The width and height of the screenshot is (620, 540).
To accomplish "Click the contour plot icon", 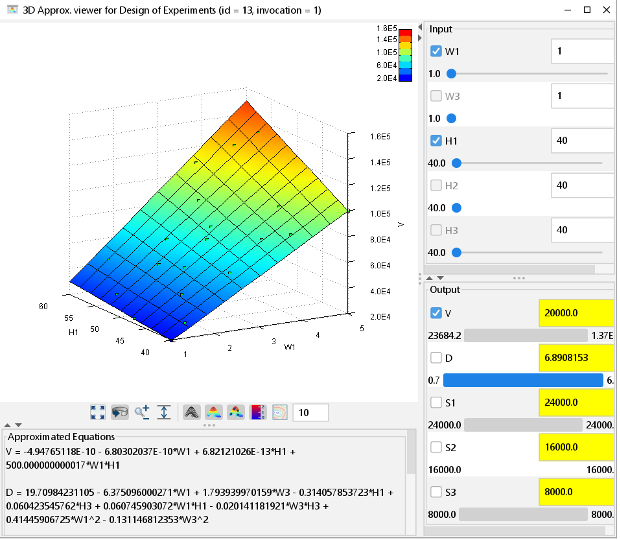I will click(279, 412).
